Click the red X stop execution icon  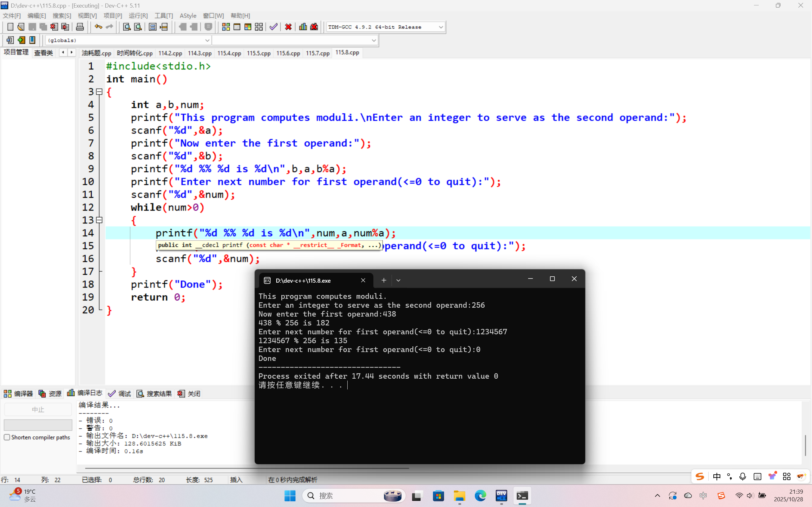(288, 27)
